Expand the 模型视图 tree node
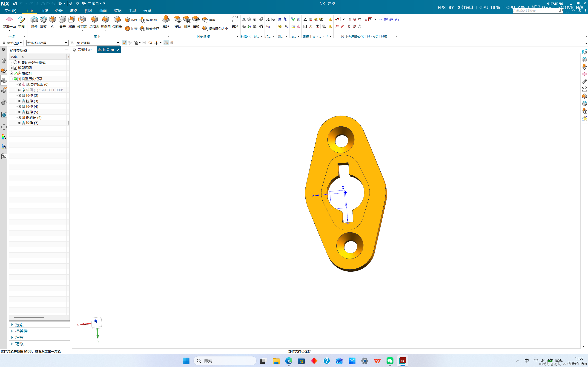Viewport: 588px width, 367px height. click(11, 68)
